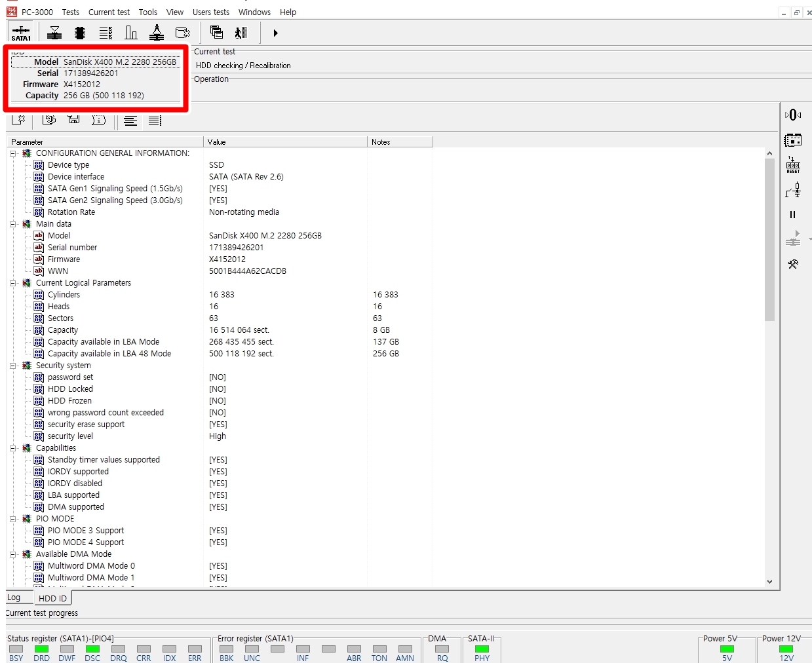Open the checklist icon in the top toolbar
Image resolution: width=812 pixels, height=663 pixels.
point(106,33)
